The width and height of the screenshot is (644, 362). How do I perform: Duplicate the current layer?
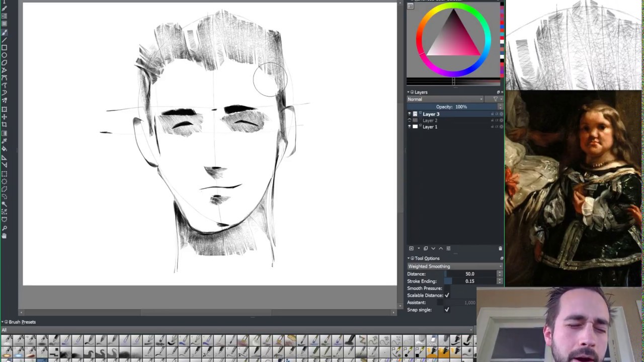point(426,248)
